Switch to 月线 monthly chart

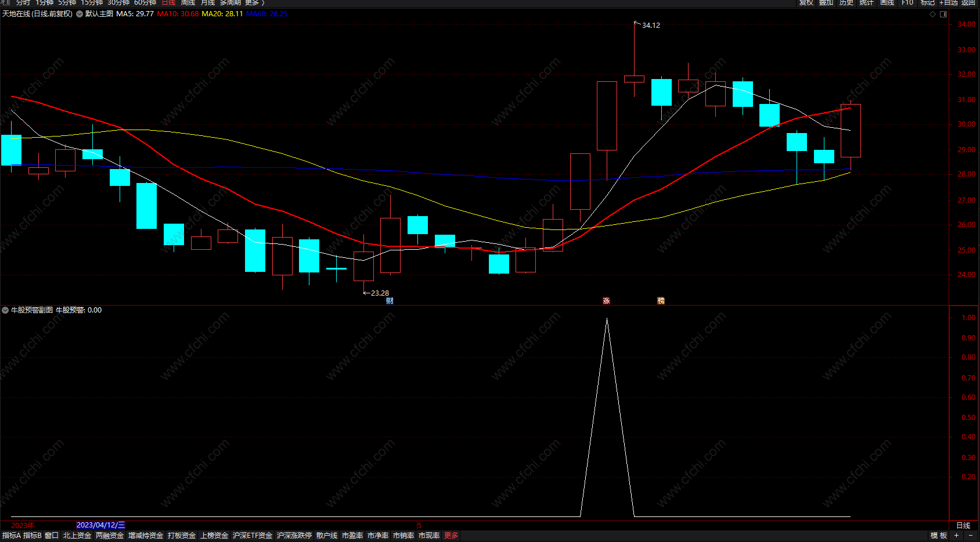(208, 3)
